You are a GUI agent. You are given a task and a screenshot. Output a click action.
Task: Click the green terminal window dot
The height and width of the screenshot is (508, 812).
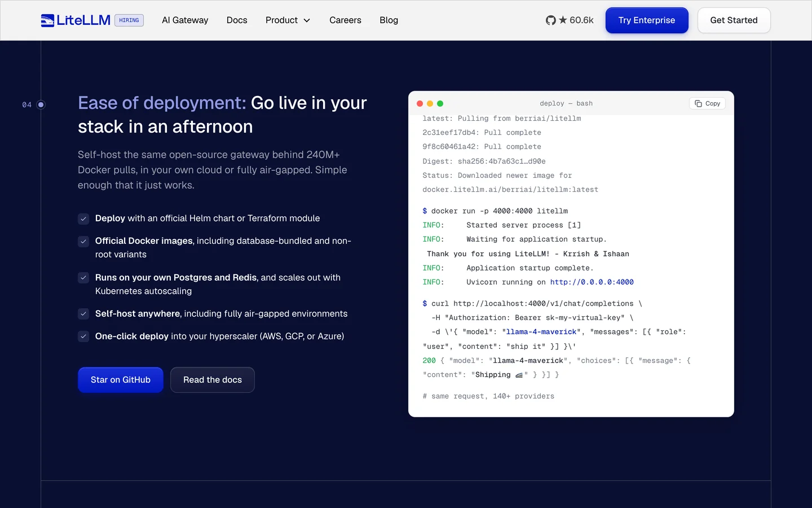(x=440, y=103)
